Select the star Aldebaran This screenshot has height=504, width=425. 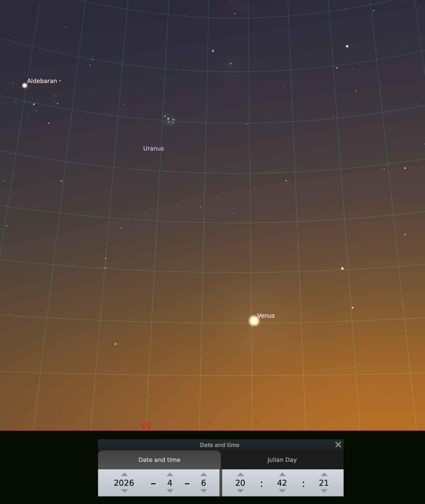(x=25, y=85)
